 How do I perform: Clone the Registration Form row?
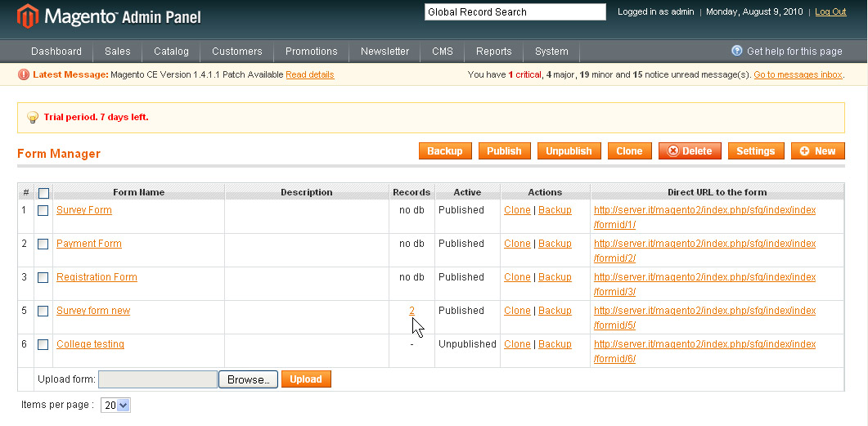coord(517,277)
